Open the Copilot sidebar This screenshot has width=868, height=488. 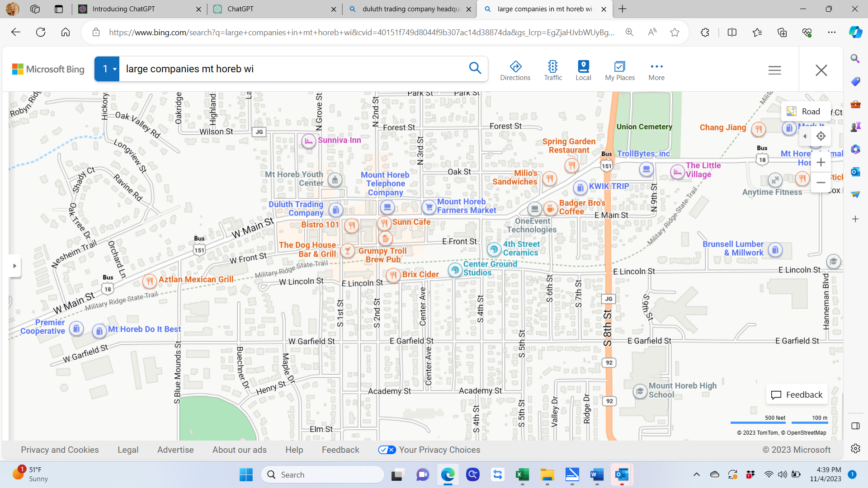pos(855,32)
